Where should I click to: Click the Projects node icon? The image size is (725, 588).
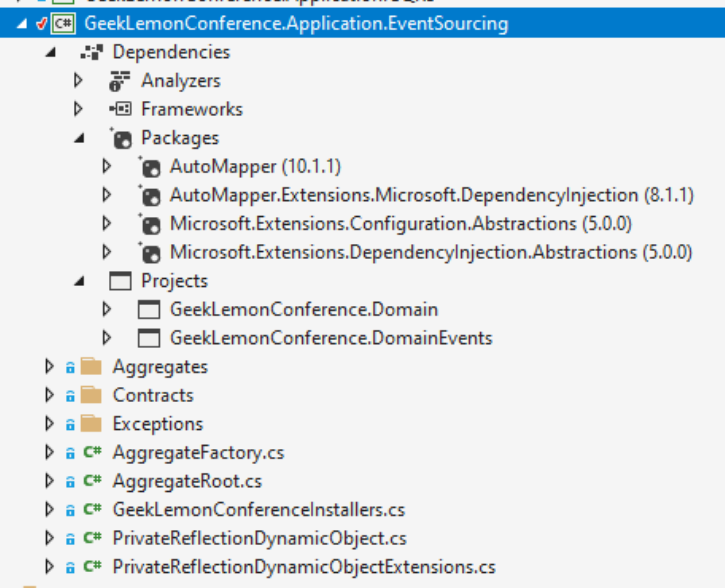pyautogui.click(x=120, y=281)
